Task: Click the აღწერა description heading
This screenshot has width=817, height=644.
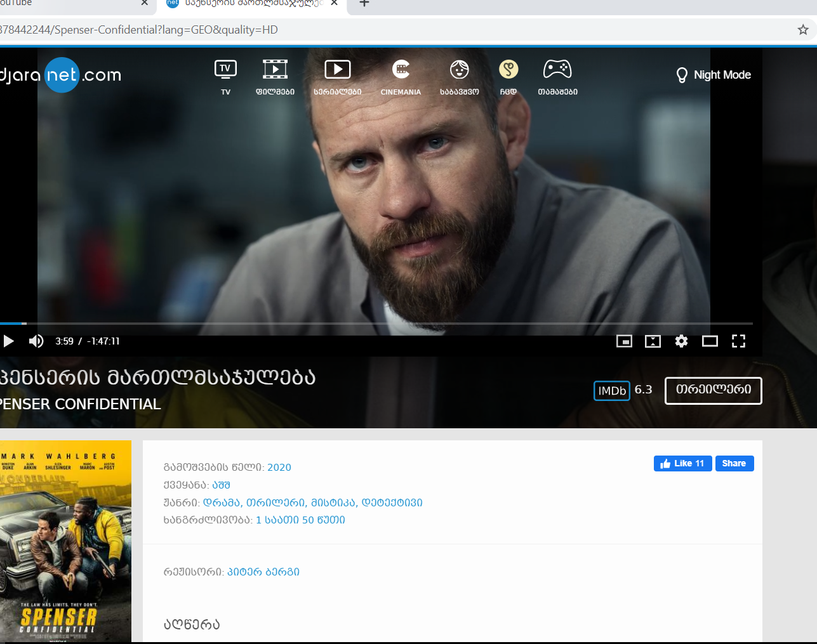Action: coord(192,625)
